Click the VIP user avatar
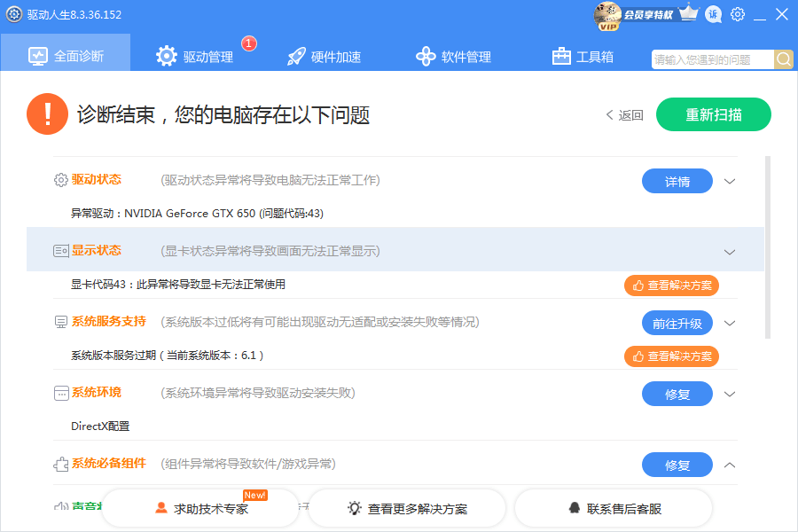This screenshot has width=798, height=532. click(607, 14)
